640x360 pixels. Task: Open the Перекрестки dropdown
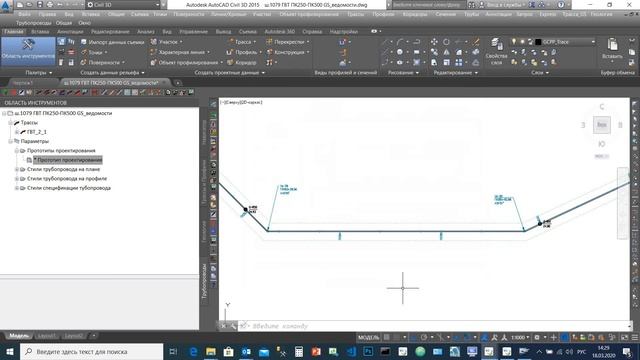click(288, 42)
